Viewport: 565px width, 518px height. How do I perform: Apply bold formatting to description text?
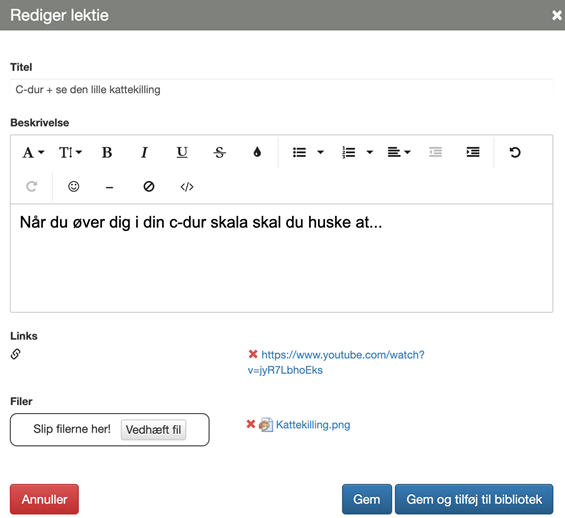[x=107, y=152]
